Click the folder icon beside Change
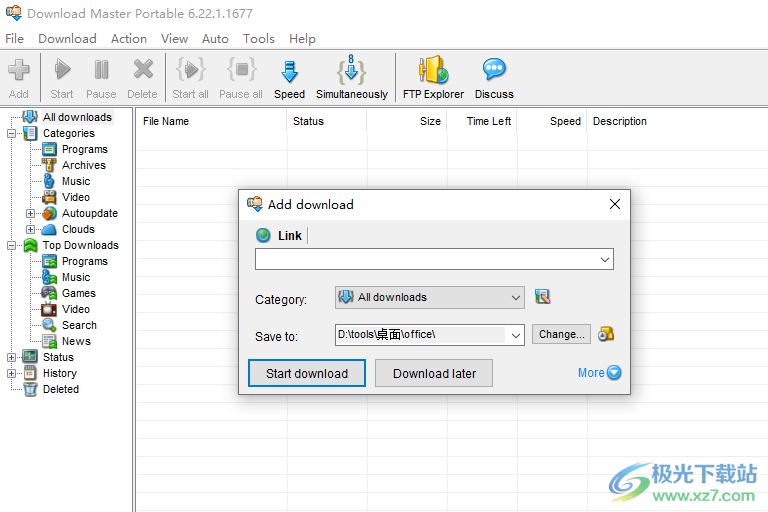 (606, 334)
